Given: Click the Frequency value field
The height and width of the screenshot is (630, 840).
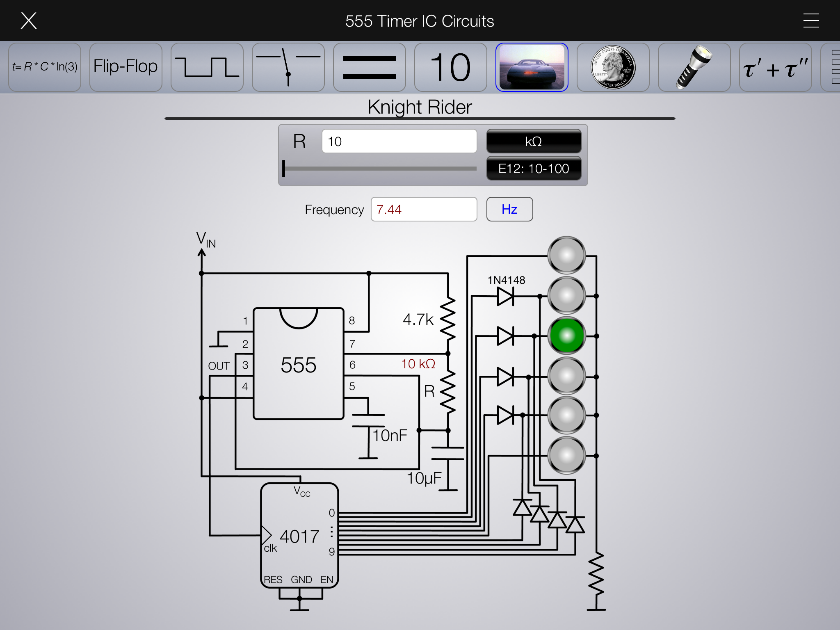Looking at the screenshot, I should click(424, 209).
